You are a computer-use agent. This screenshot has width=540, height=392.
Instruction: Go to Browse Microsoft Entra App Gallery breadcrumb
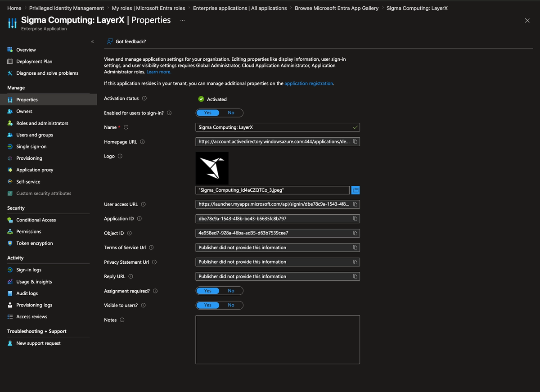[x=337, y=8]
